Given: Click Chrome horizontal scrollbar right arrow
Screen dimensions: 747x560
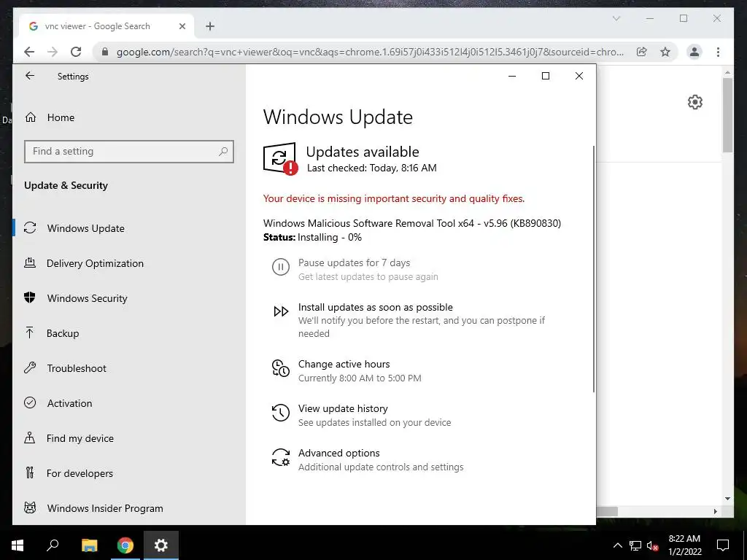Looking at the screenshot, I should click(716, 511).
